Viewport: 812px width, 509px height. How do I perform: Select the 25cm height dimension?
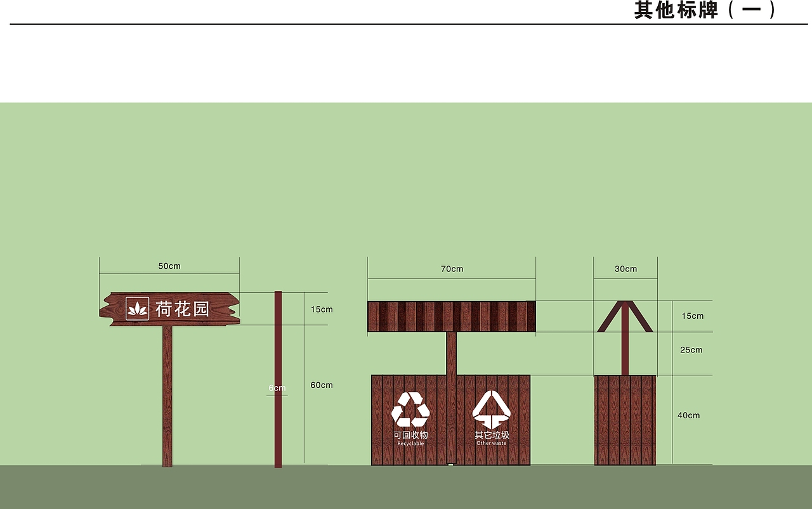pyautogui.click(x=691, y=350)
